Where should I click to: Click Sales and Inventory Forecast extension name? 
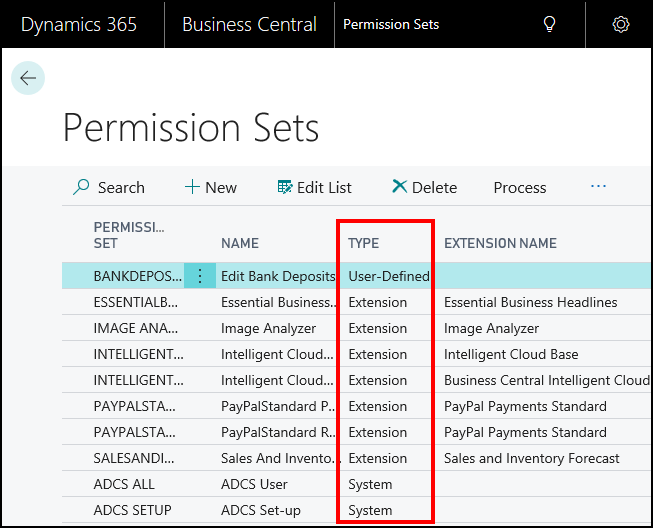(x=531, y=458)
